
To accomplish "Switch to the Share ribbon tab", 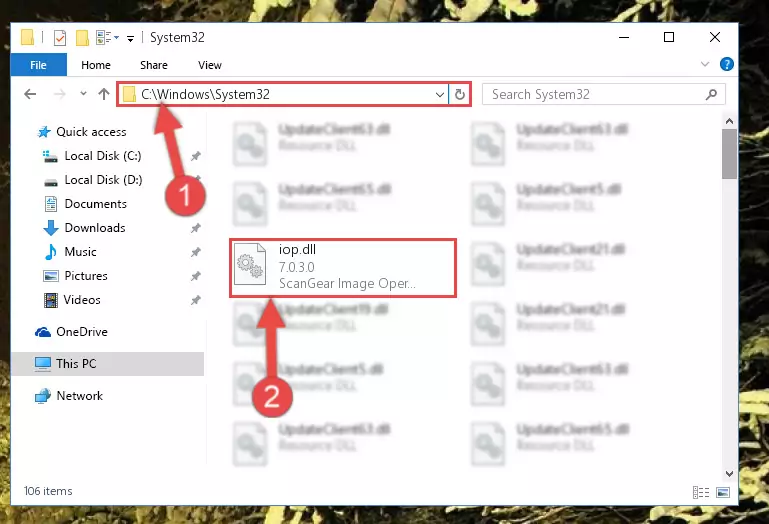I will [x=154, y=65].
